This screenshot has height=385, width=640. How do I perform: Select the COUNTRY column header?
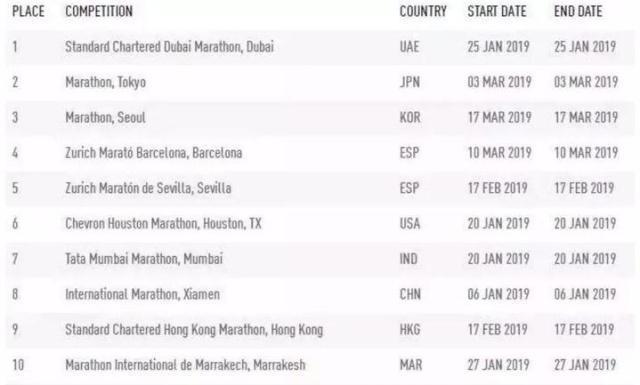click(x=423, y=11)
